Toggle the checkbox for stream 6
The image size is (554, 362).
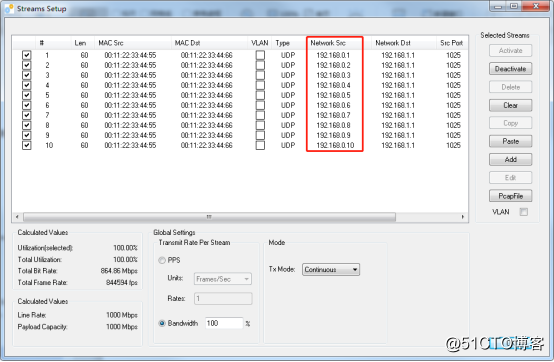pos(26,105)
